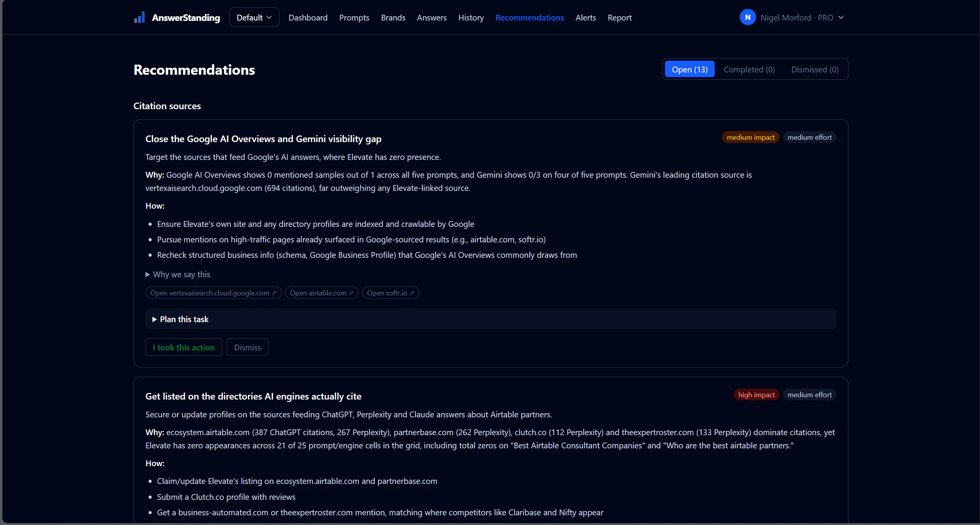Expand the 'Why we say this' details
The height and width of the screenshot is (525, 980).
[178, 275]
